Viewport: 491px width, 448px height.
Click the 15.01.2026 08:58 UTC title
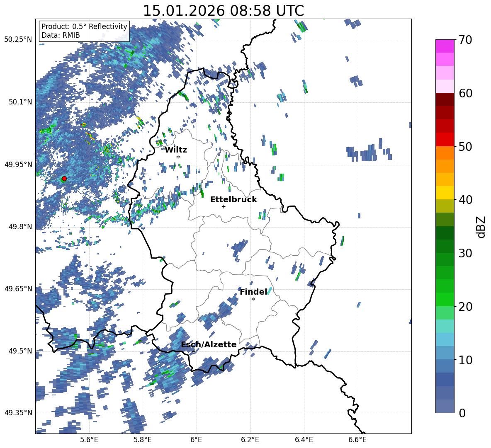point(224,11)
